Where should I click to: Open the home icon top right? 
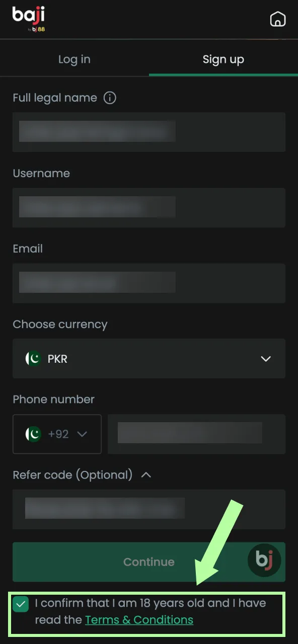coord(278,19)
